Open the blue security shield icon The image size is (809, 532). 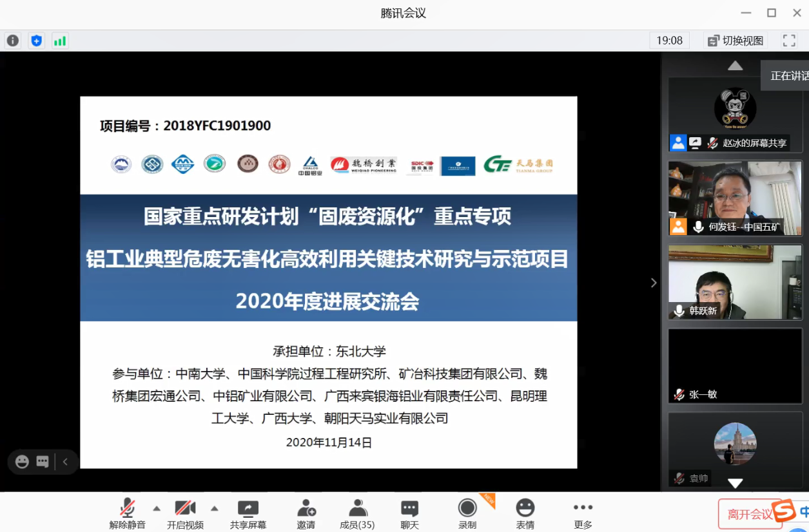click(x=37, y=41)
